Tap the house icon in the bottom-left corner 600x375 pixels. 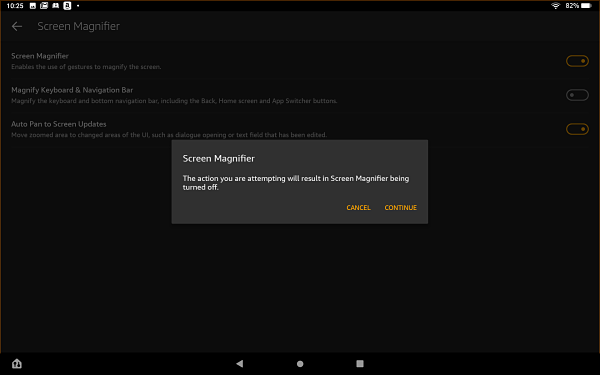tap(17, 364)
